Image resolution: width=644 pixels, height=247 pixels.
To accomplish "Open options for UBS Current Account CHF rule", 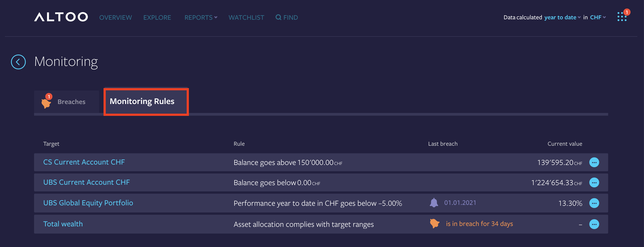I will (594, 182).
